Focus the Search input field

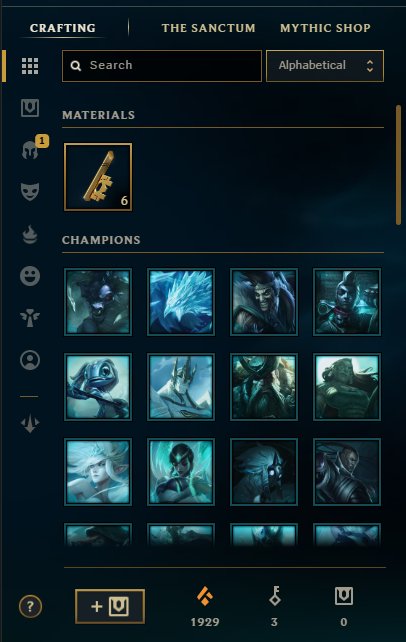coord(162,66)
